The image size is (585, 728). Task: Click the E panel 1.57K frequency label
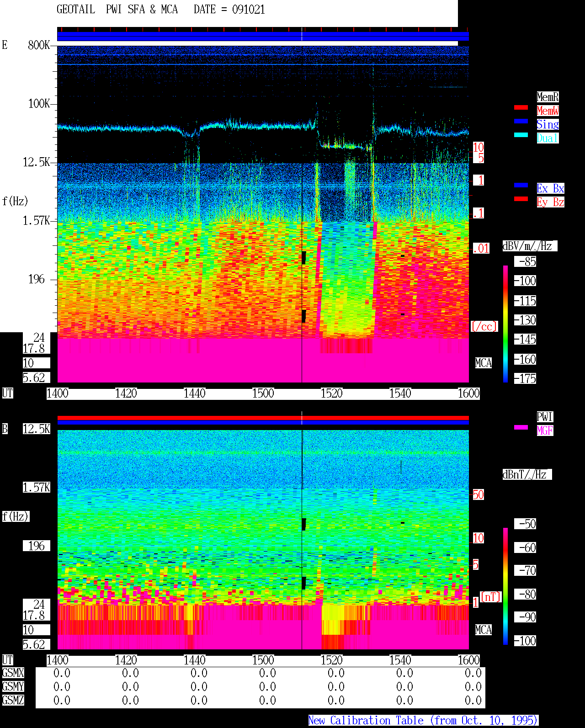tap(37, 220)
